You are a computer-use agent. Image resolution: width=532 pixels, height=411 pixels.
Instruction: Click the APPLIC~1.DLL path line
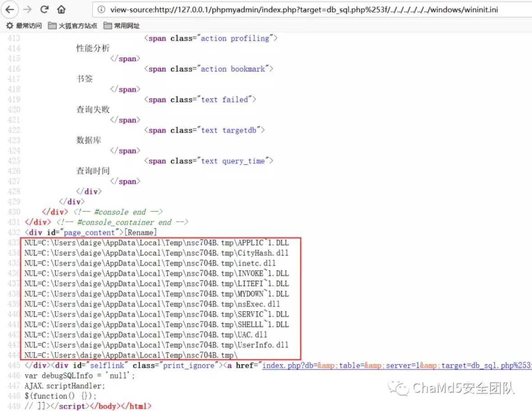[x=157, y=243]
